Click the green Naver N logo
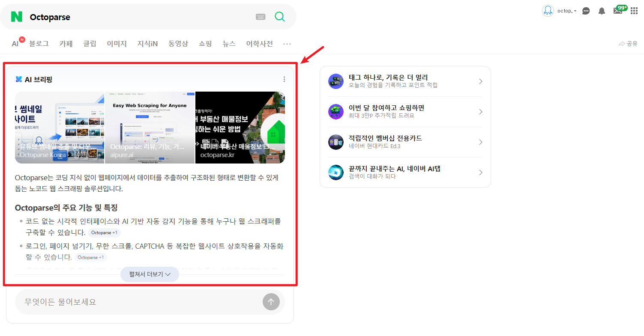Screen dimensions: 644x336 point(17,17)
